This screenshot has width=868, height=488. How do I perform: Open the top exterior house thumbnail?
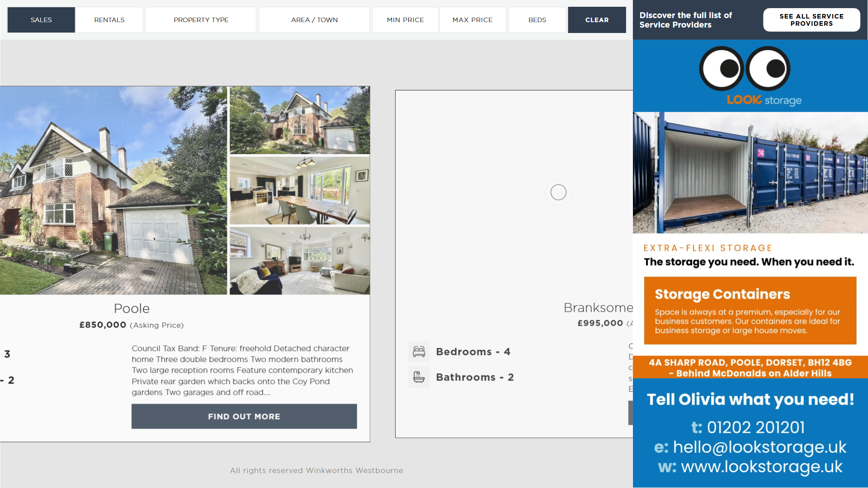pyautogui.click(x=300, y=120)
